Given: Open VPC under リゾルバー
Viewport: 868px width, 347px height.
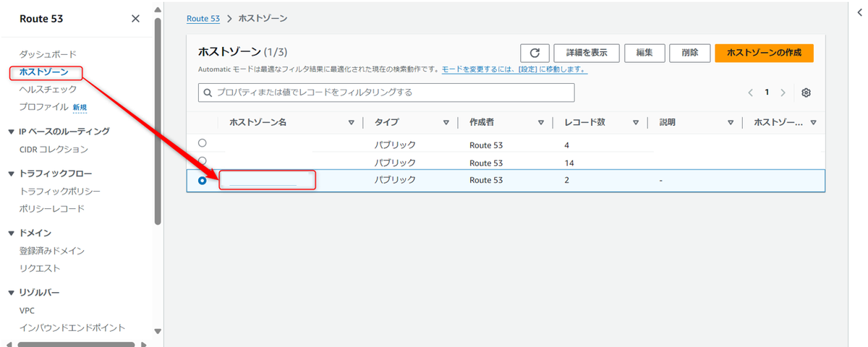Looking at the screenshot, I should (x=27, y=310).
